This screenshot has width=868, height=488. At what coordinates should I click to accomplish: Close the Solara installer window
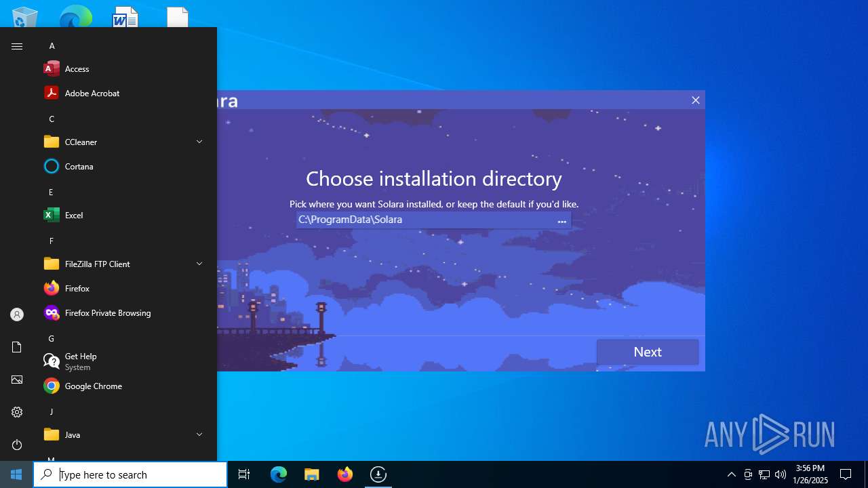pyautogui.click(x=695, y=100)
